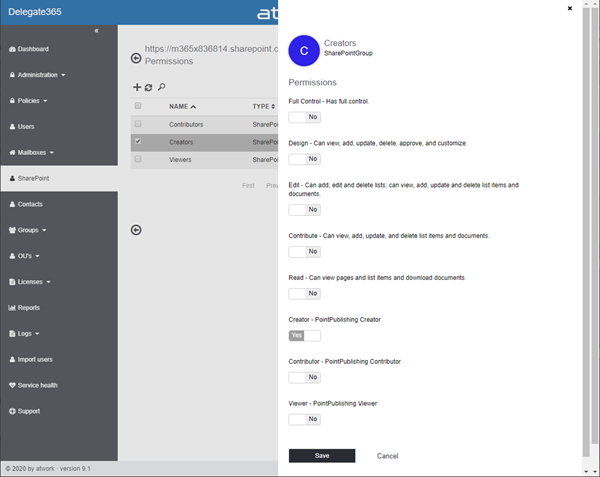The image size is (600, 477).
Task: Add a new permission with the plus icon
Action: (137, 87)
